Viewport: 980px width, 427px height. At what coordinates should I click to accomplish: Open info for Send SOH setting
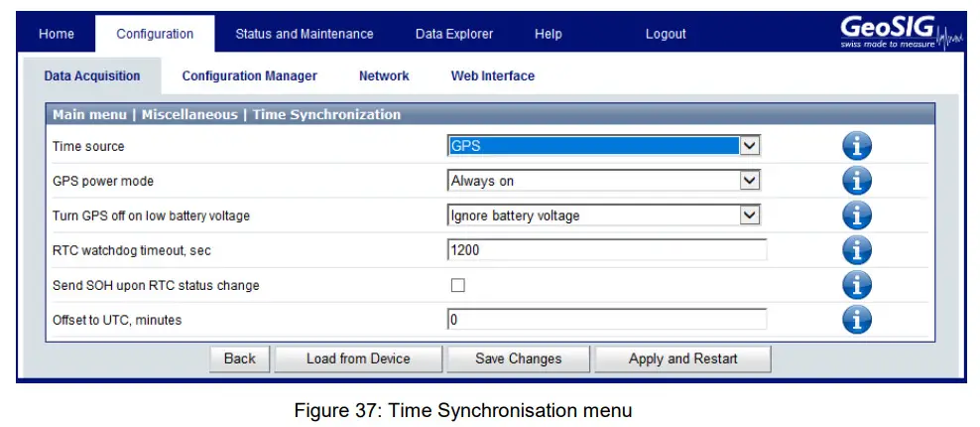pos(857,285)
